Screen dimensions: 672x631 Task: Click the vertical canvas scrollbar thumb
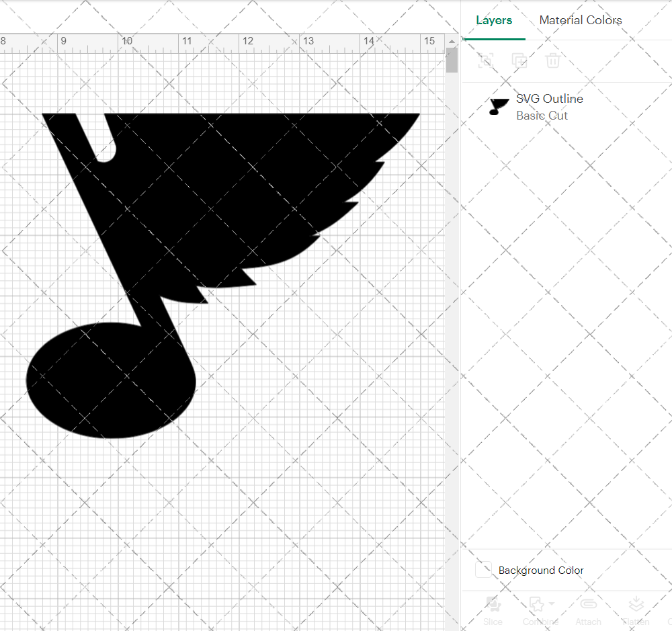[452, 60]
